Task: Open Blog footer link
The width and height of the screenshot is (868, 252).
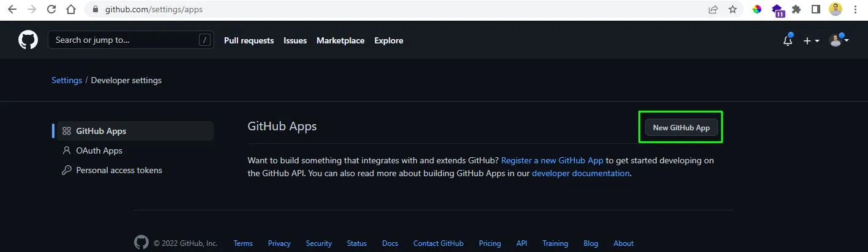Action: [x=591, y=243]
